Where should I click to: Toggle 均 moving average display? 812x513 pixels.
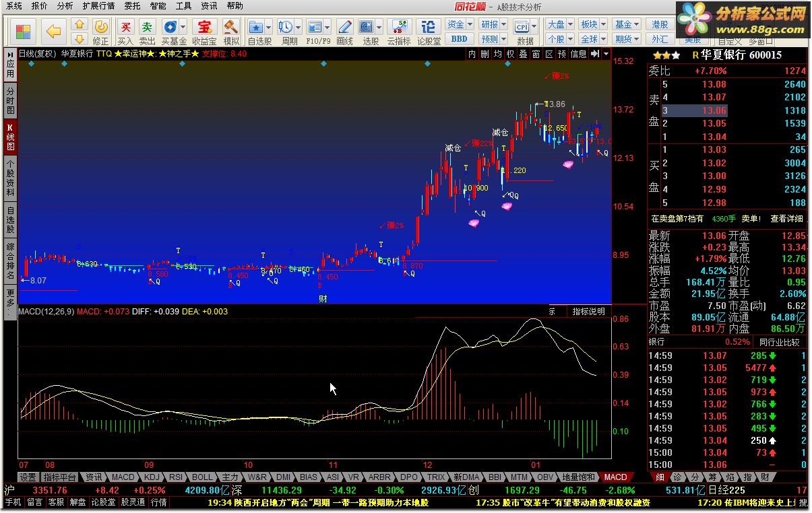click(497, 54)
